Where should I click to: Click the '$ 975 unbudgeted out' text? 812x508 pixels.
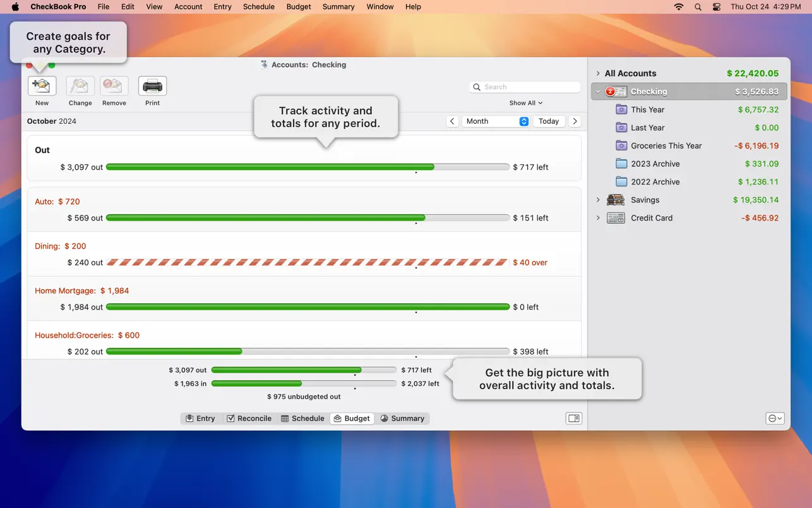pos(304,397)
